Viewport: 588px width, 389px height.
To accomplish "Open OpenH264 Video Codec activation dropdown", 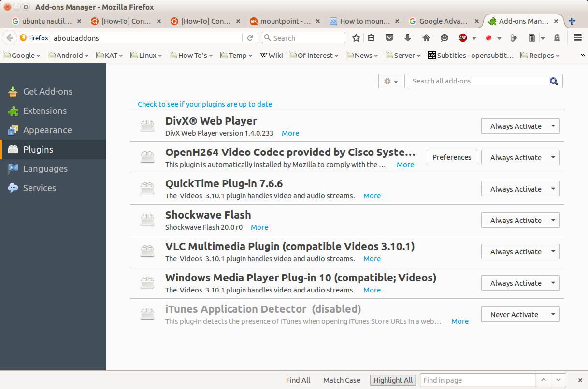I will click(x=520, y=157).
